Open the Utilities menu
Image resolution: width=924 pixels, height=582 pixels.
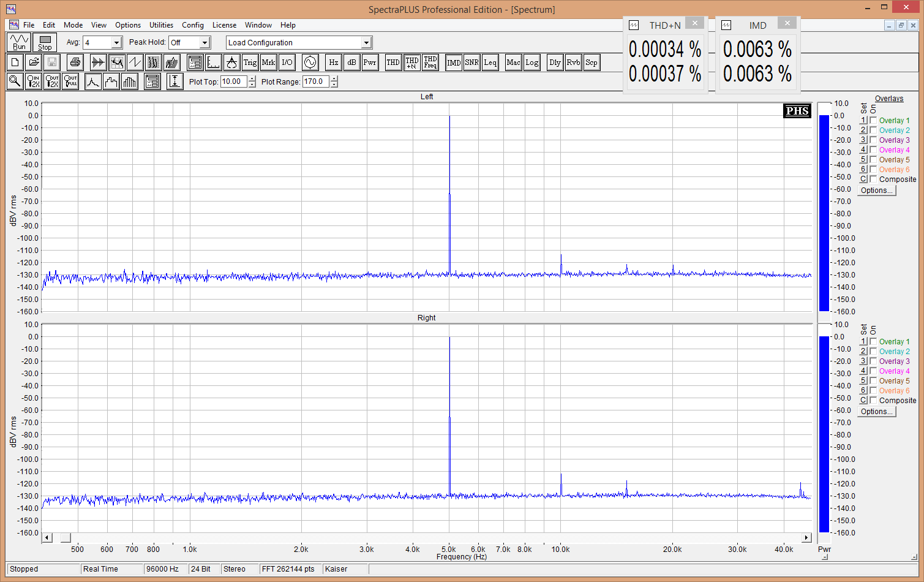(161, 25)
